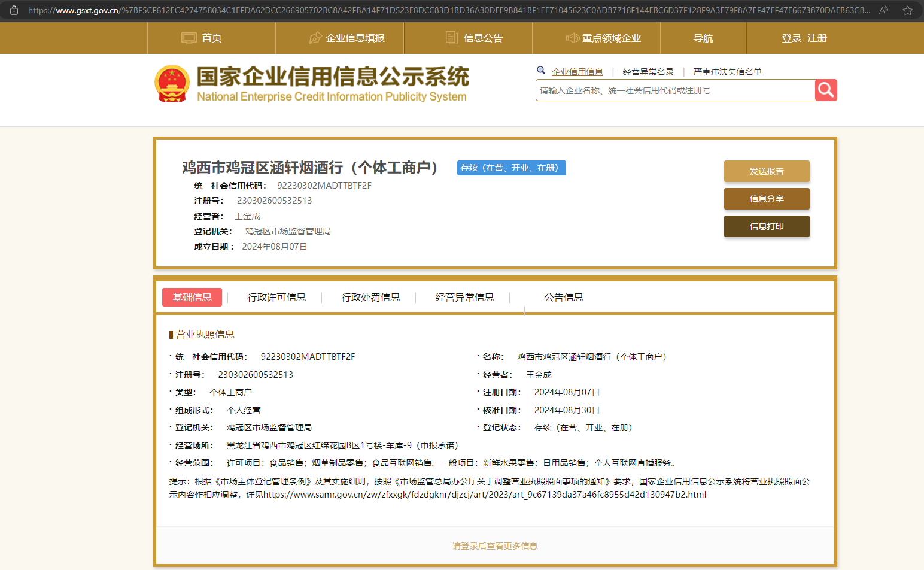Click the 信息分享 button
Viewport: 924px width, 570px height.
767,199
